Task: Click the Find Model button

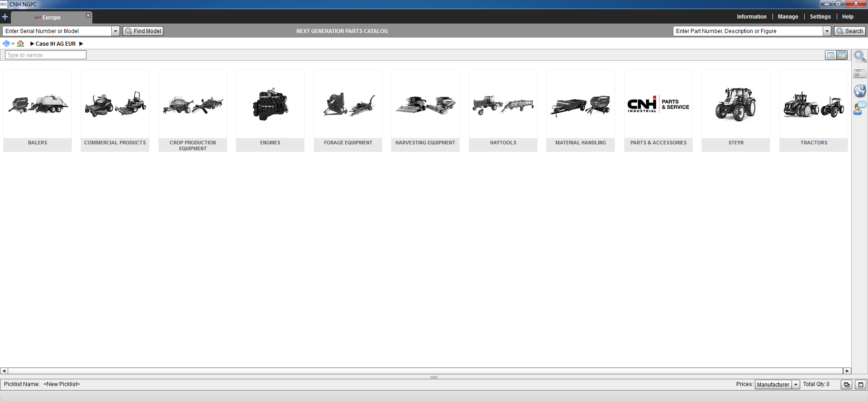Action: pyautogui.click(x=143, y=31)
